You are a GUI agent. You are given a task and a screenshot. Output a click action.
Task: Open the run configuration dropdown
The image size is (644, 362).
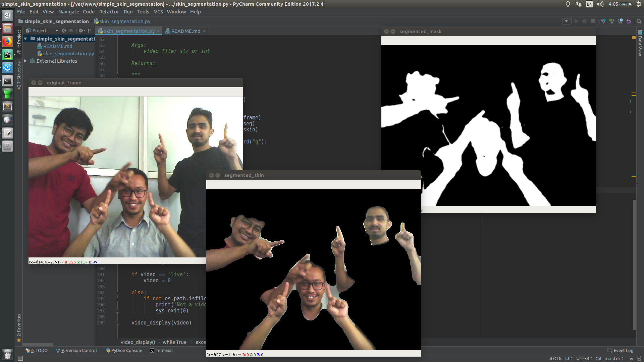[x=567, y=21]
